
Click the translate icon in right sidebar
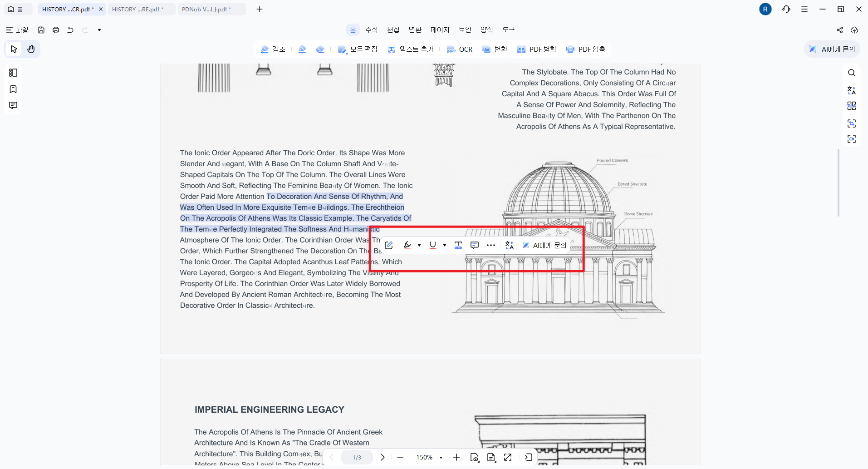[852, 90]
